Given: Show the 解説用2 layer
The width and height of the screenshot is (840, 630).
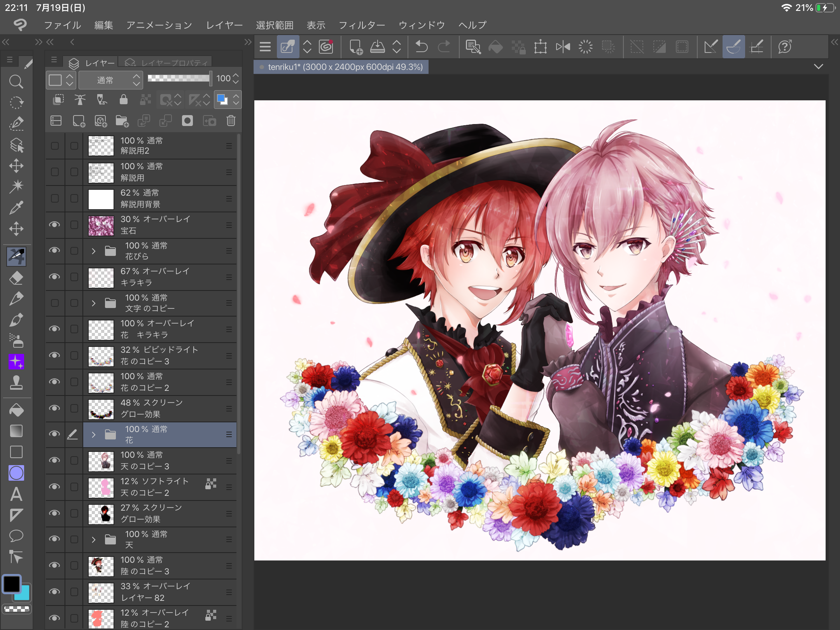Looking at the screenshot, I should click(54, 146).
